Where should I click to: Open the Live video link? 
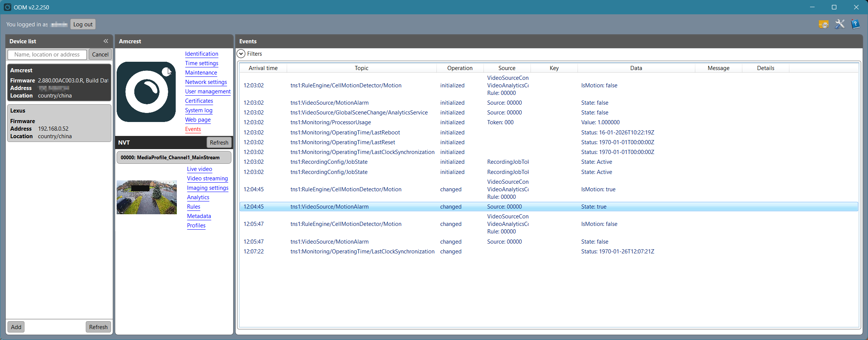199,169
